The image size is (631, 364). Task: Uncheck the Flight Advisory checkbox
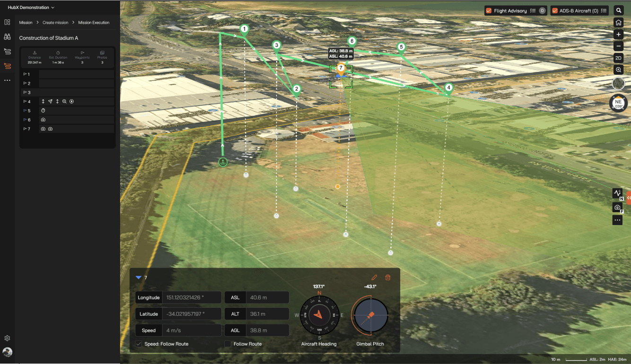click(x=489, y=10)
